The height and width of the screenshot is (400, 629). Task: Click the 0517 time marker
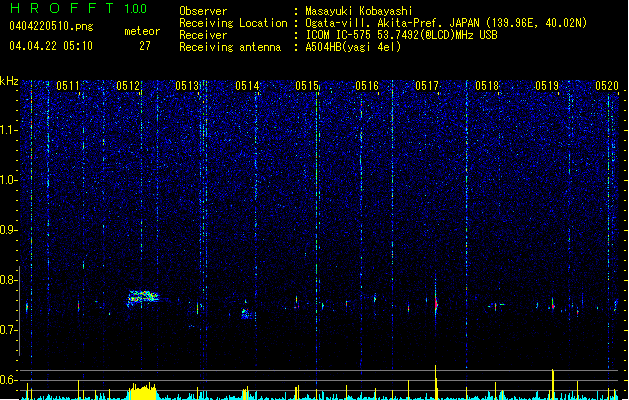point(427,85)
